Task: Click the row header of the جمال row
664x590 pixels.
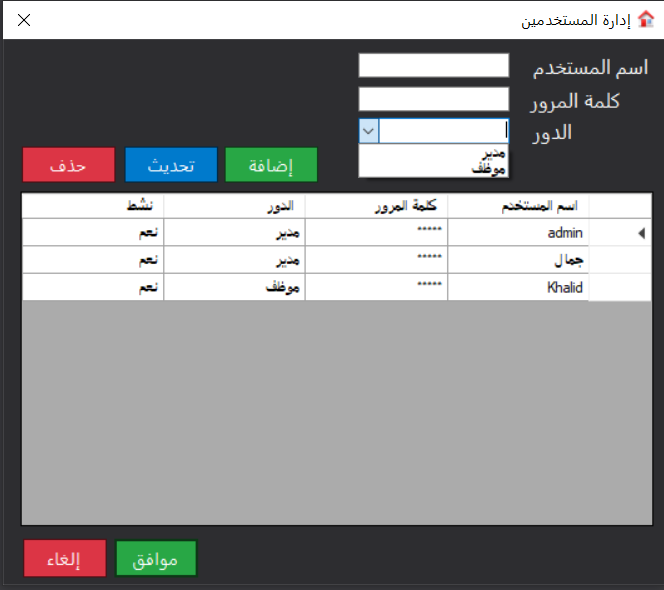Action: [x=620, y=260]
